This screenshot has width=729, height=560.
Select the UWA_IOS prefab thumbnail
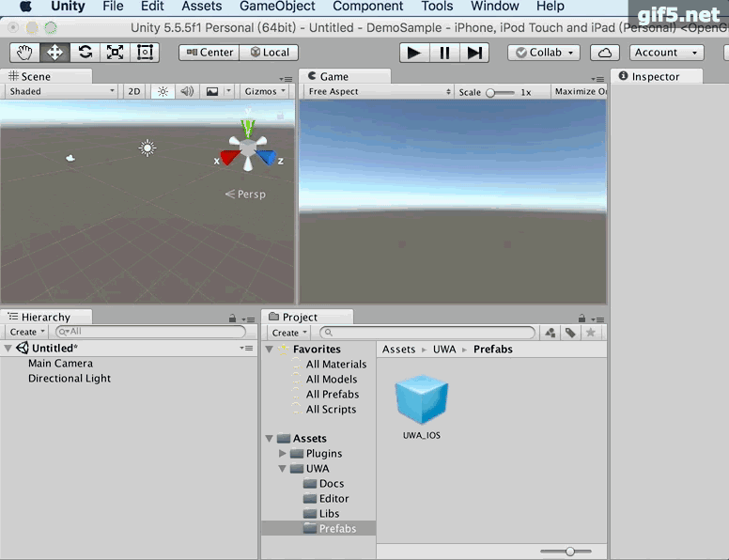tap(422, 399)
